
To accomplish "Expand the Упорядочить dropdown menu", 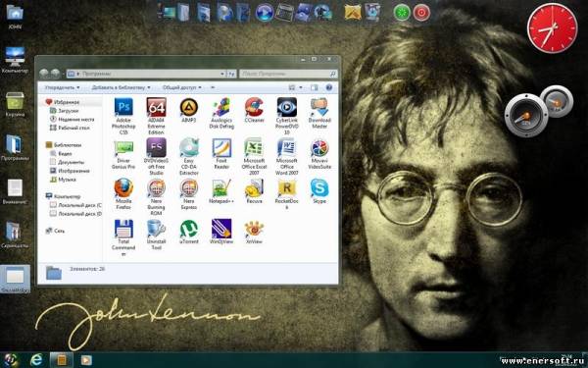I will [x=62, y=87].
